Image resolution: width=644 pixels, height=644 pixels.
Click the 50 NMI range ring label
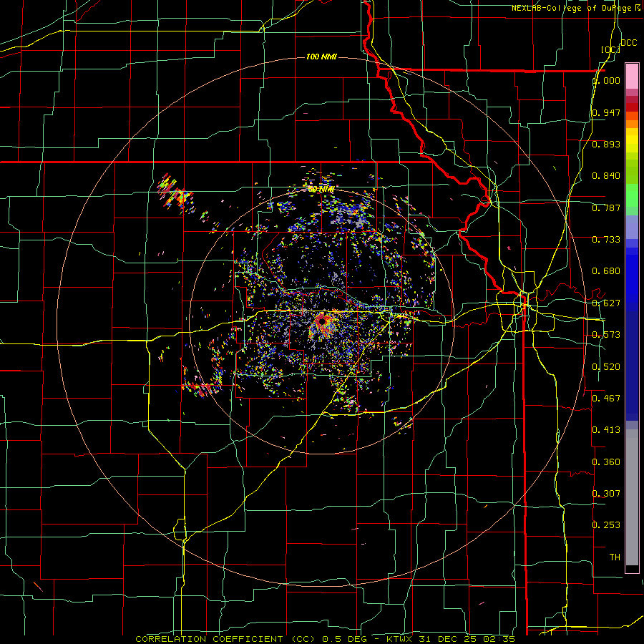click(321, 190)
